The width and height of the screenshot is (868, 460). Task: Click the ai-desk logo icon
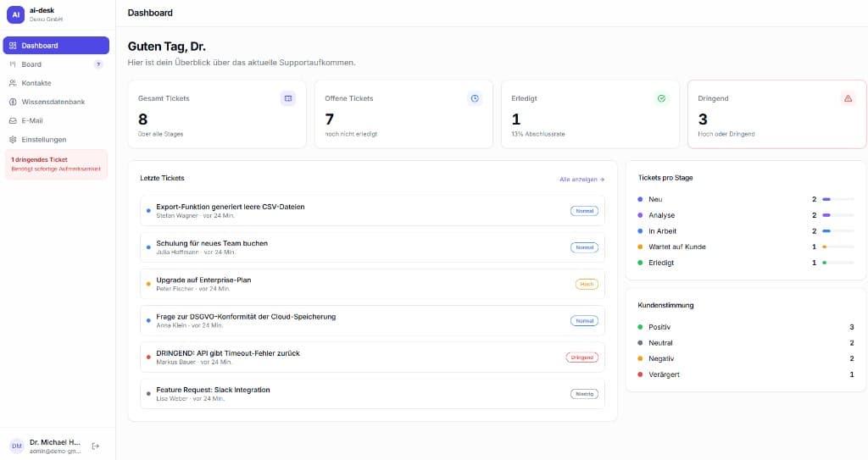[16, 15]
